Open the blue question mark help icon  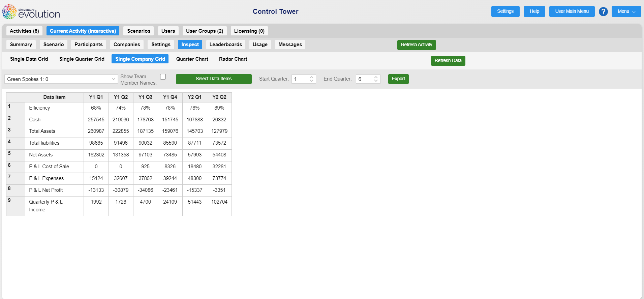pyautogui.click(x=603, y=11)
